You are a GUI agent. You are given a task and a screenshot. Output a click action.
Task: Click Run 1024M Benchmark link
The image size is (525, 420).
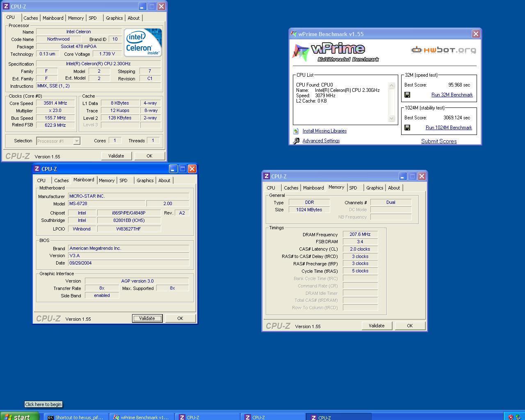(449, 128)
